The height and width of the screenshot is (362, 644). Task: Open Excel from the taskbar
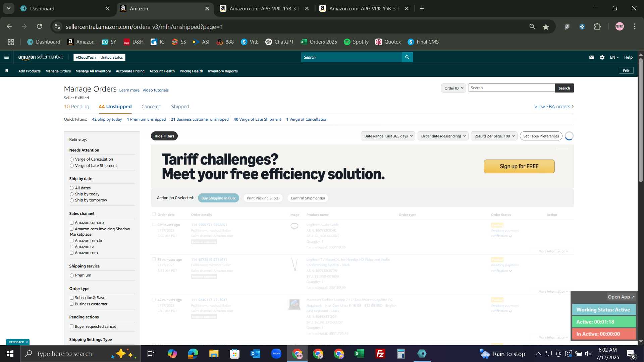pyautogui.click(x=359, y=354)
